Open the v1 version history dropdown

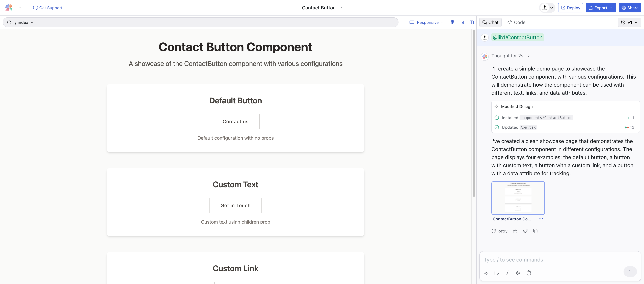click(x=629, y=22)
